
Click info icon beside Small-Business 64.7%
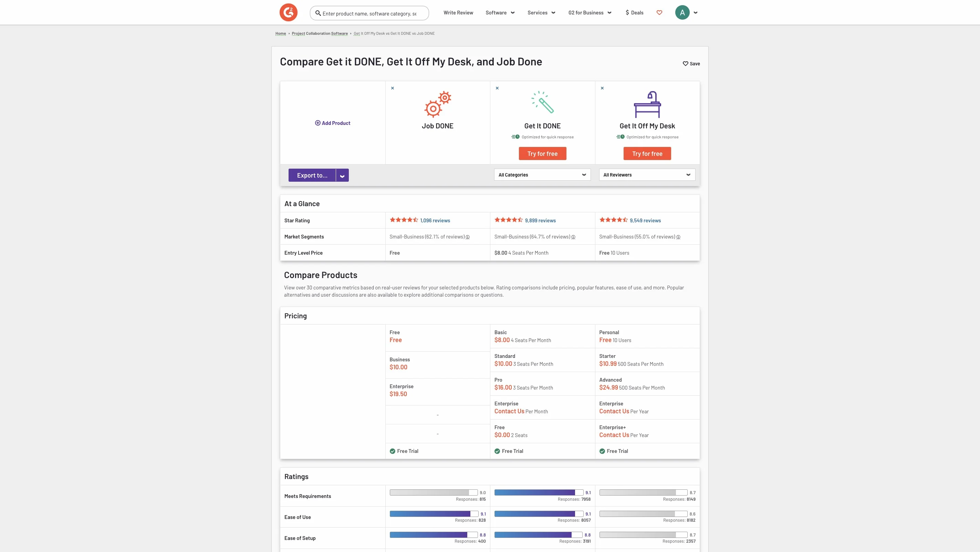point(573,237)
